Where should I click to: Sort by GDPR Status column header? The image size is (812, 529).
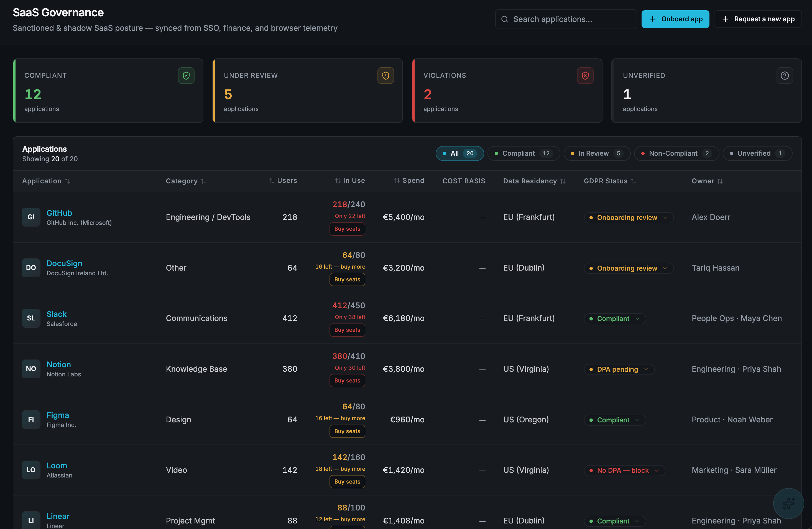click(610, 181)
